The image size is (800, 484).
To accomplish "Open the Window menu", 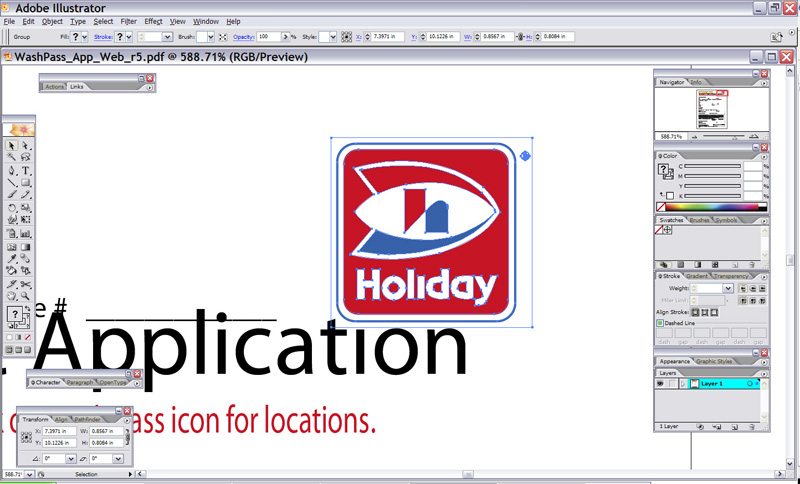I will click(x=206, y=21).
